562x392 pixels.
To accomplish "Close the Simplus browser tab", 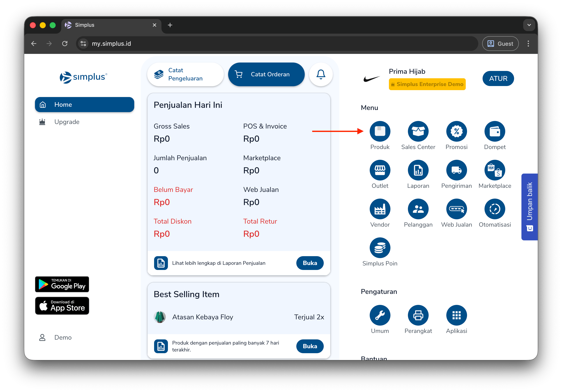I will (154, 25).
